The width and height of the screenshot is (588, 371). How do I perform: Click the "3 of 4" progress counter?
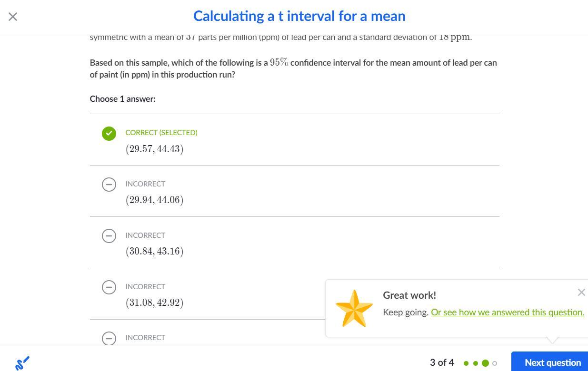442,362
